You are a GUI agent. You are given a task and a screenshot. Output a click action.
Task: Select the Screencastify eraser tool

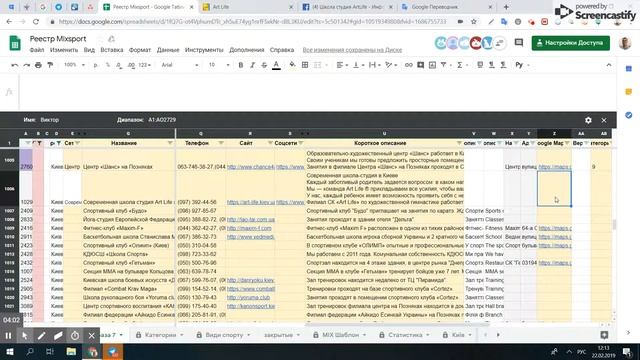point(58,336)
